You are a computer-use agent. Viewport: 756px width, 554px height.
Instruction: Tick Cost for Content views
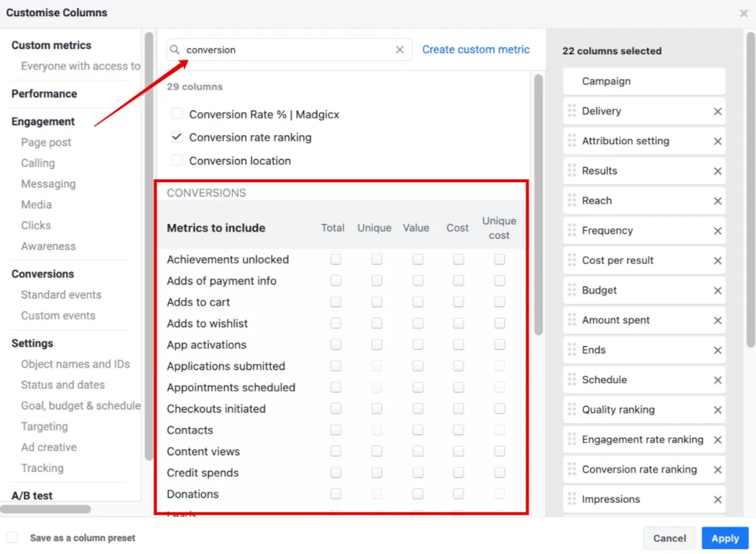click(x=458, y=451)
